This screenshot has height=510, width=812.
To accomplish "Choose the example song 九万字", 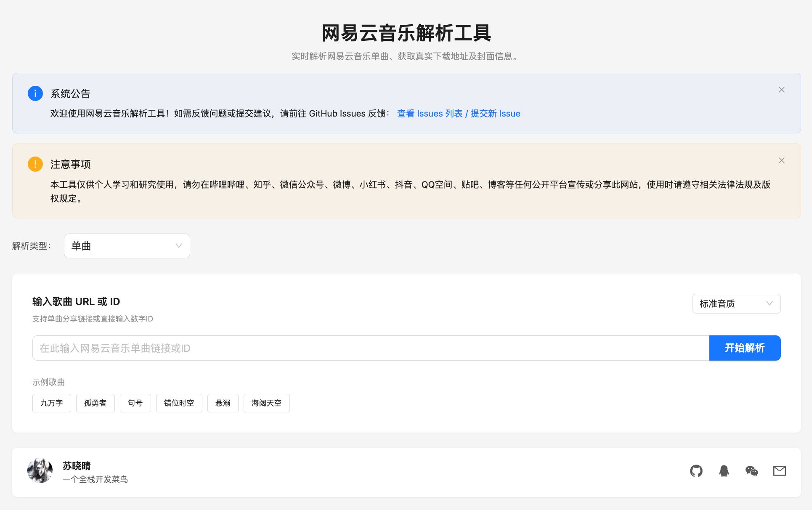I will 52,403.
